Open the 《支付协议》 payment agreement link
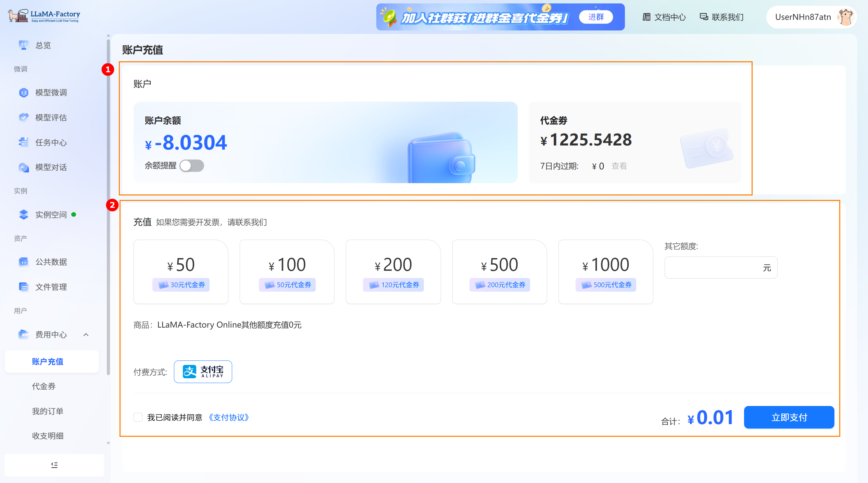 click(229, 418)
